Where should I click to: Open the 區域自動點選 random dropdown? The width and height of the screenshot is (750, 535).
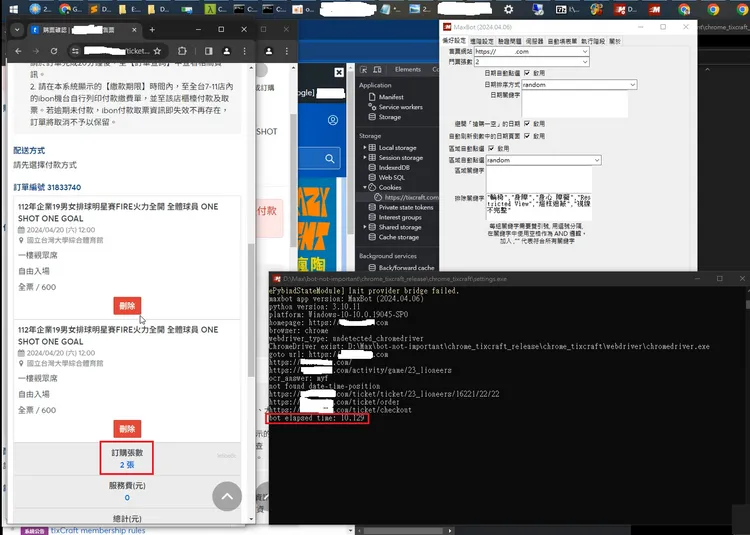(x=597, y=160)
